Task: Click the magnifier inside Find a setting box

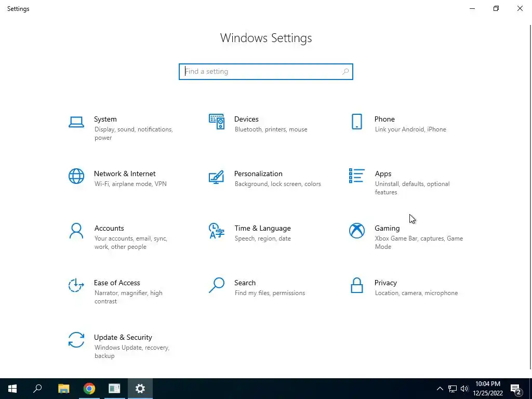Action: coord(345,72)
